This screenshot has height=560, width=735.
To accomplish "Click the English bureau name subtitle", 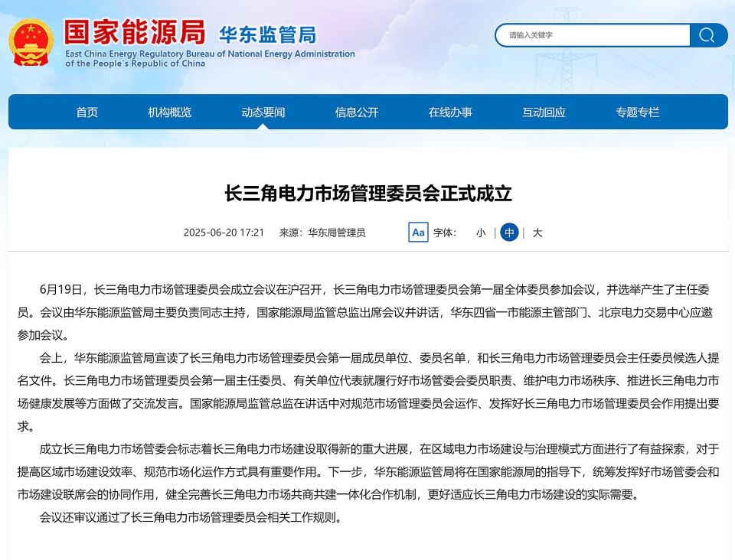I will (210, 59).
